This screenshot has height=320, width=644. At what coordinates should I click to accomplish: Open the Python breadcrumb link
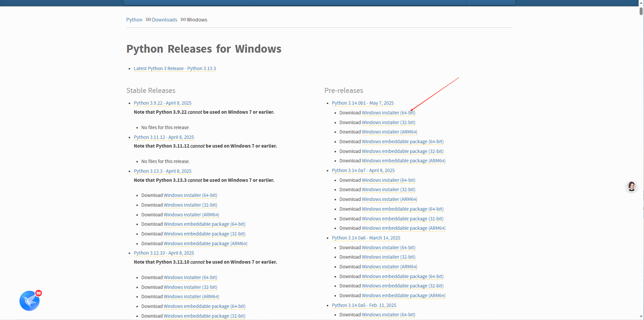pos(134,19)
